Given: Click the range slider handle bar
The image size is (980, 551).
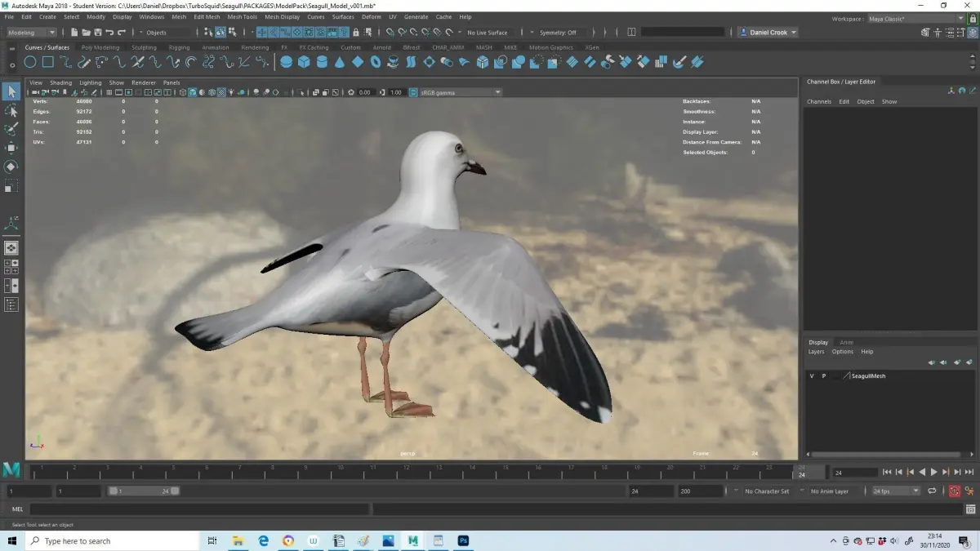Looking at the screenshot, I should pyautogui.click(x=144, y=491).
